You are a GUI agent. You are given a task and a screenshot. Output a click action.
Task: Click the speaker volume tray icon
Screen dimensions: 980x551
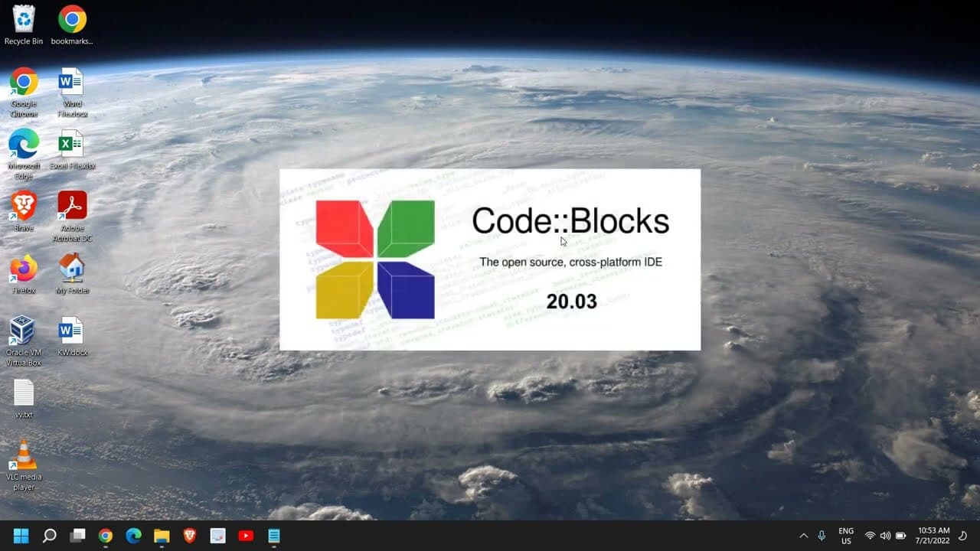(x=885, y=536)
